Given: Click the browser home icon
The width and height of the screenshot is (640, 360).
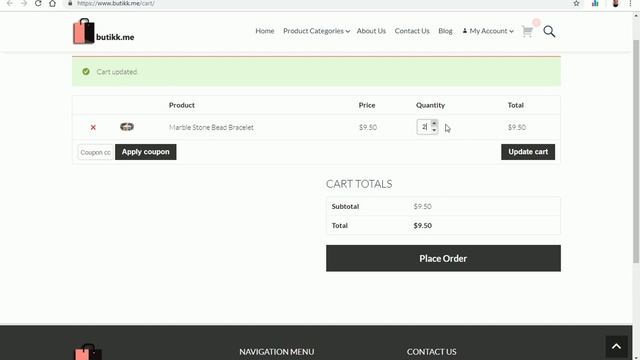Looking at the screenshot, I should point(52,3).
